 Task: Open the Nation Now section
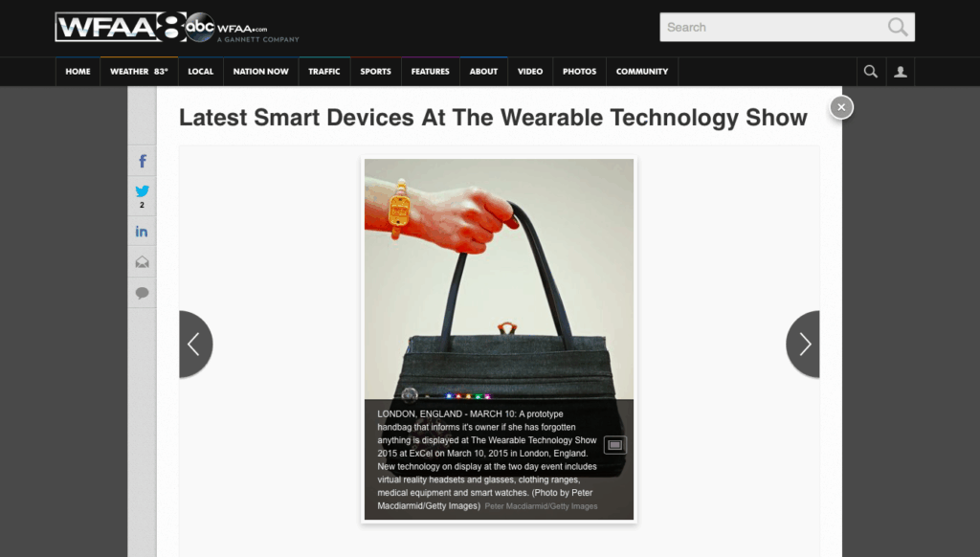[260, 72]
